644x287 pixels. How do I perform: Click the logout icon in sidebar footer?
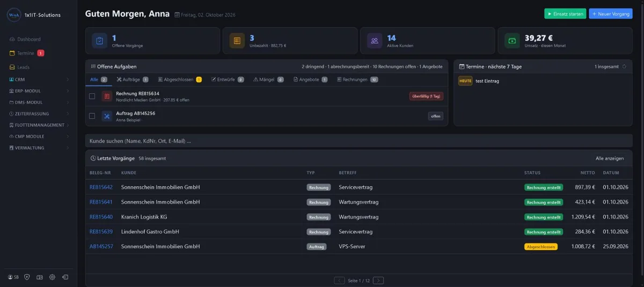(x=65, y=277)
